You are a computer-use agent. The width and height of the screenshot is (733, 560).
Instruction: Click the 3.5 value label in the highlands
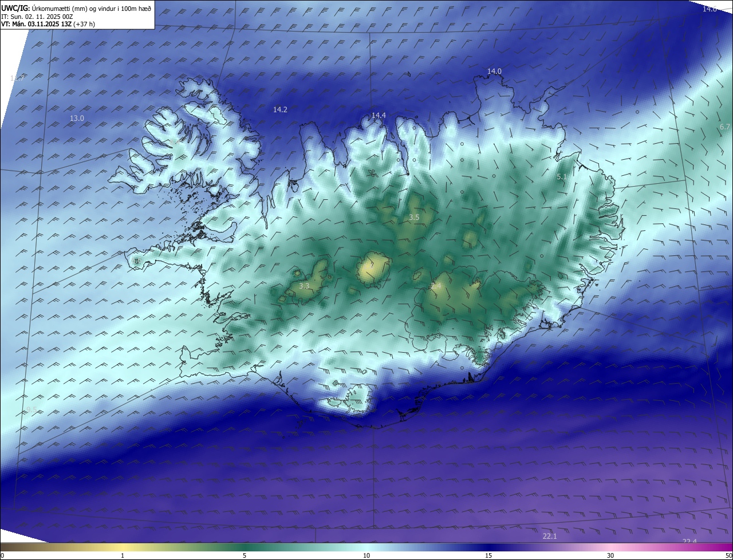click(x=414, y=218)
